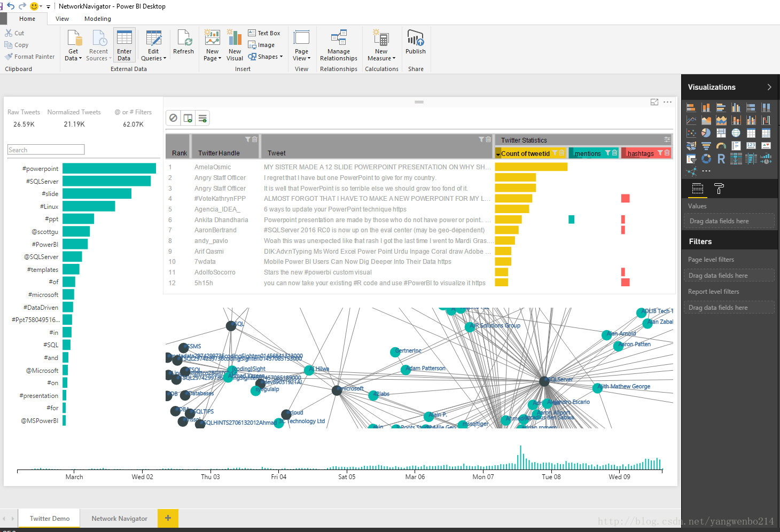Open the Get Data dropdown
Viewport: 780px width, 532px height.
[x=73, y=46]
